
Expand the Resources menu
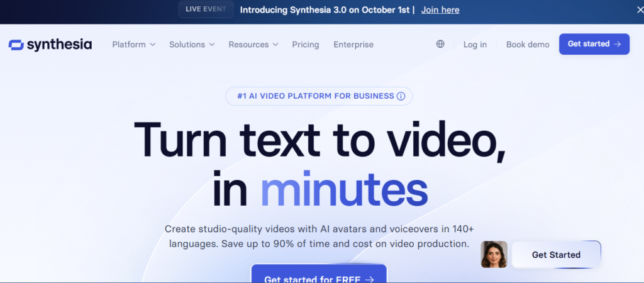[253, 45]
